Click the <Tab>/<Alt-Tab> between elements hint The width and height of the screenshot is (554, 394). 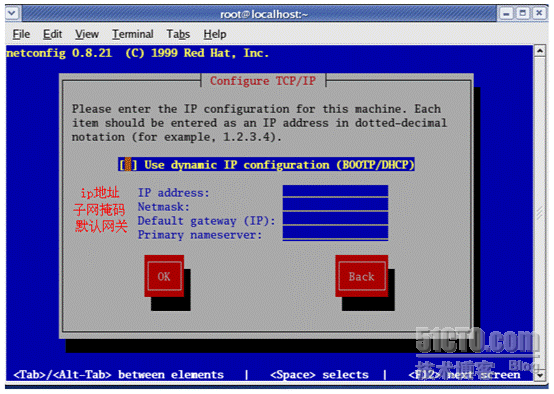tap(118, 375)
